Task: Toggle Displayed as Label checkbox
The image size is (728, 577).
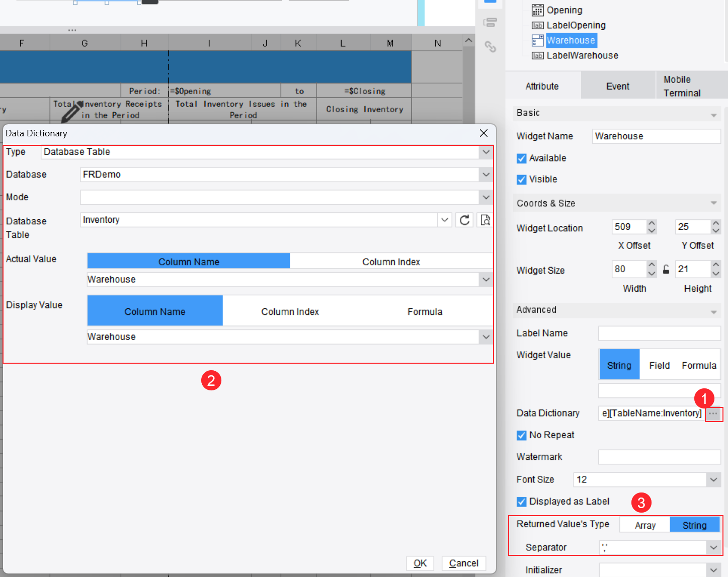Action: tap(522, 502)
